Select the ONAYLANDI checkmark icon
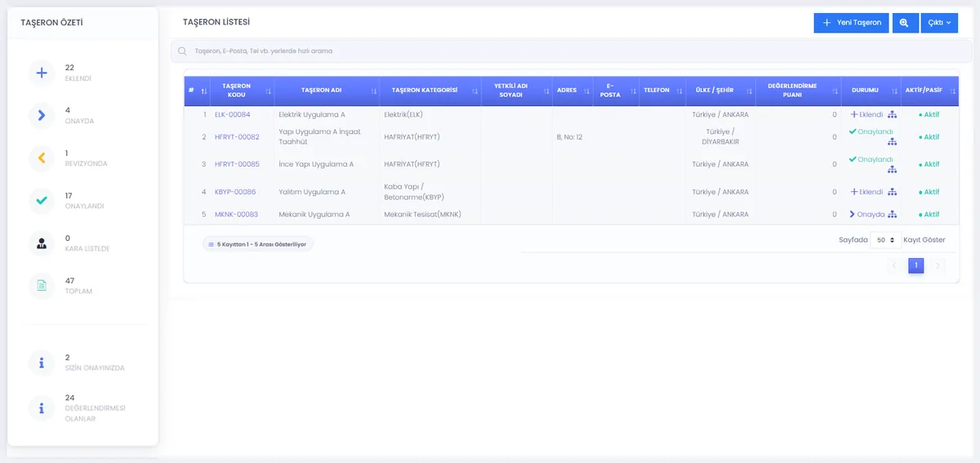Screen dimensions: 980x463 coord(42,200)
